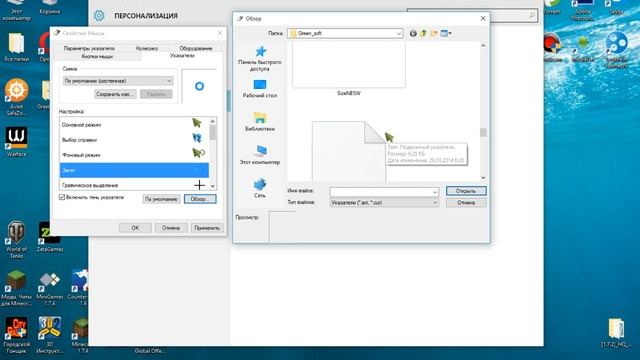Open Моды, Читы для Minecraft shortcut
640x360 pixels.
point(16,288)
